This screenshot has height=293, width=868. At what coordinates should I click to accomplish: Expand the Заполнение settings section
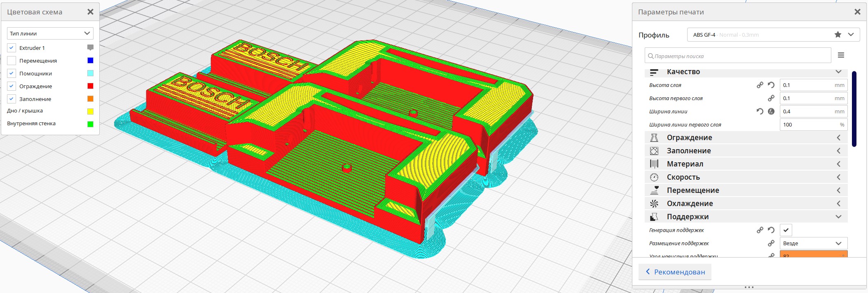point(838,151)
